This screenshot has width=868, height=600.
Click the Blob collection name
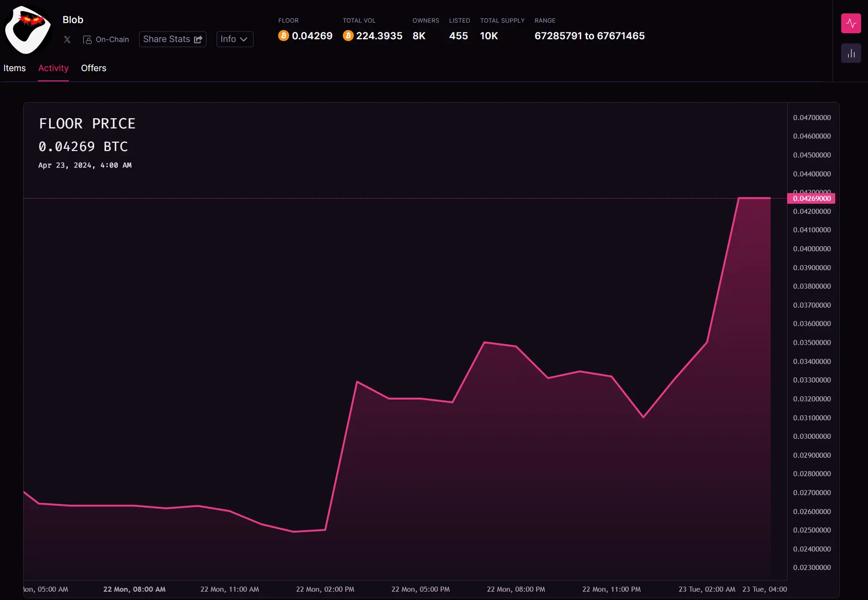73,20
